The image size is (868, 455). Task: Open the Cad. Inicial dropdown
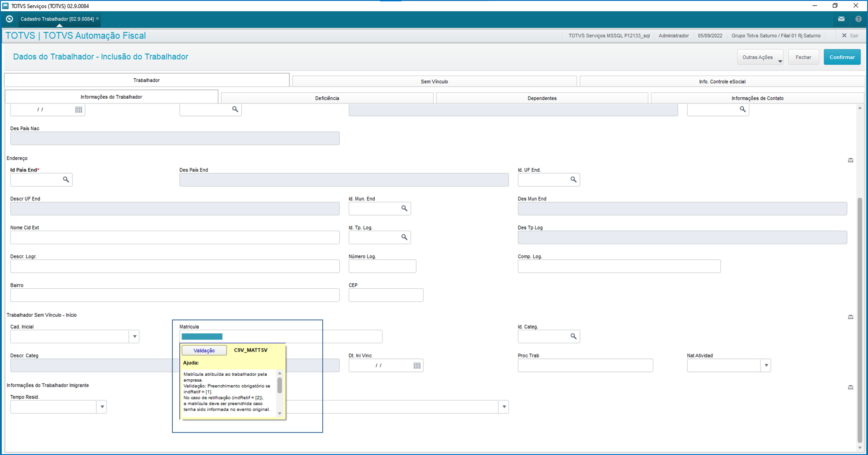tap(134, 336)
